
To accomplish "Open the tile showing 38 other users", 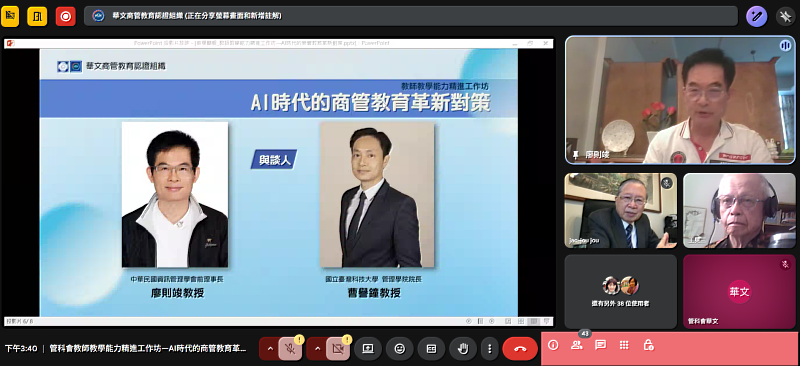I will click(x=620, y=291).
